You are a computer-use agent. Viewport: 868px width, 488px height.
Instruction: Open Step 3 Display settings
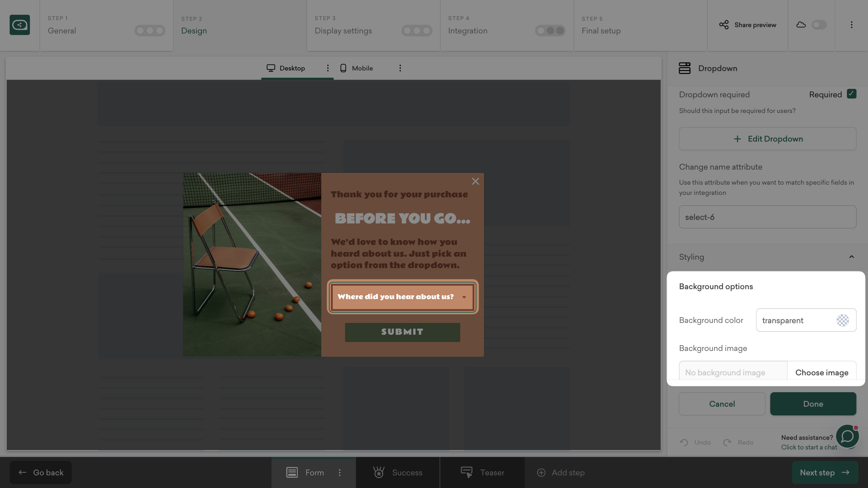343,31
